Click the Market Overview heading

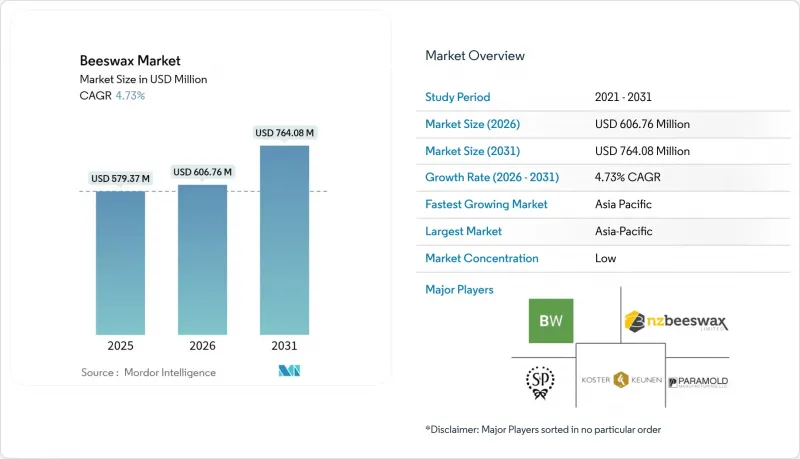475,56
